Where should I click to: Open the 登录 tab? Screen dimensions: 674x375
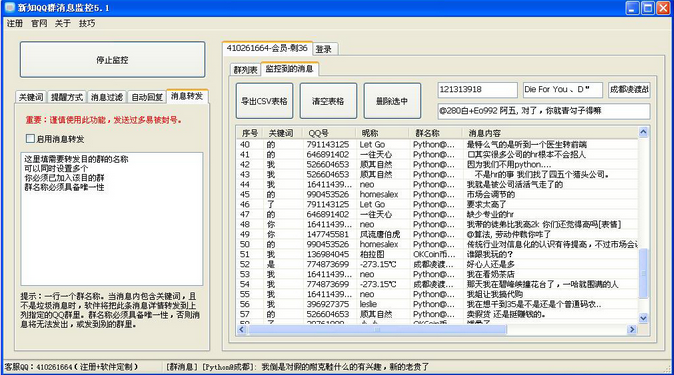click(x=325, y=49)
